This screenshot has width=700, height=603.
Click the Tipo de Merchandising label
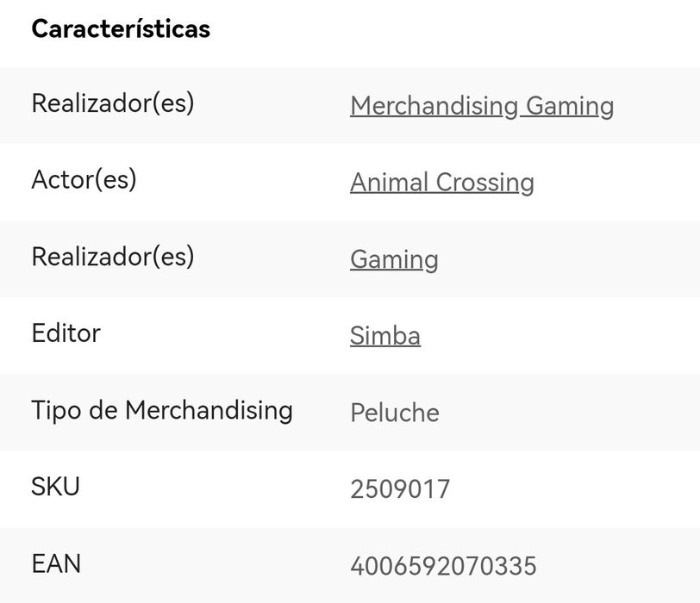tap(162, 410)
